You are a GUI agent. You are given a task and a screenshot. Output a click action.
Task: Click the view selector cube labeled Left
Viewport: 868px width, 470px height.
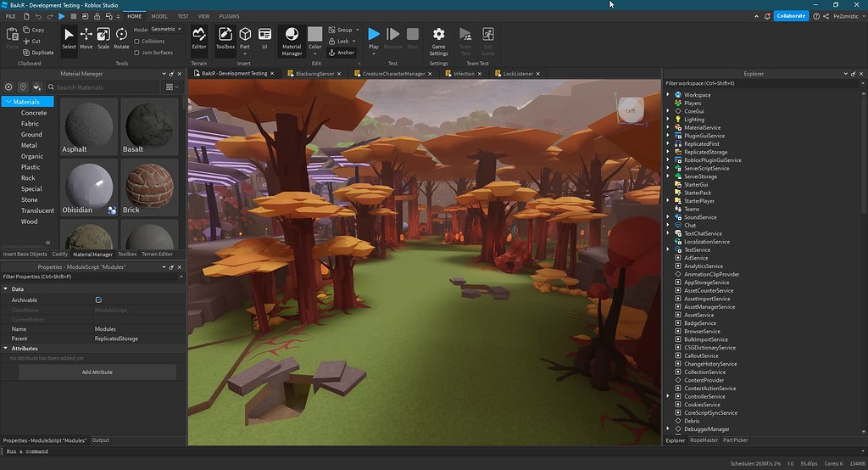click(631, 110)
